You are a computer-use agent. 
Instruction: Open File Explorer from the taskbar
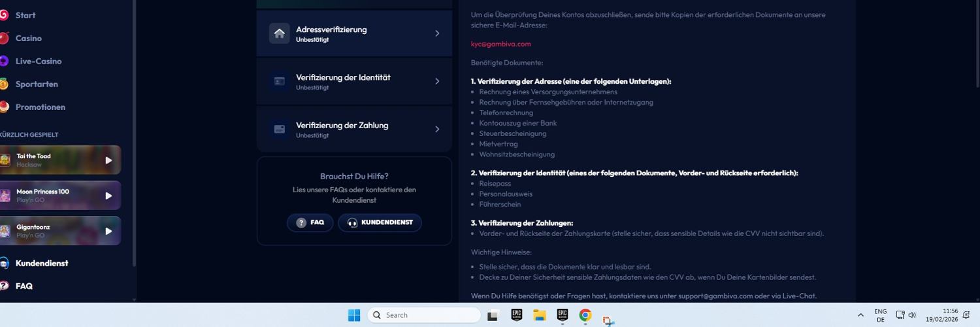click(x=539, y=315)
